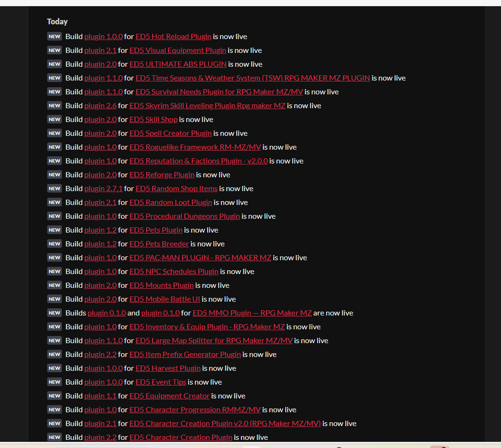Open ED5 PAC-MAN PLUGIN - RPG MAKER MZ link

[x=200, y=257]
